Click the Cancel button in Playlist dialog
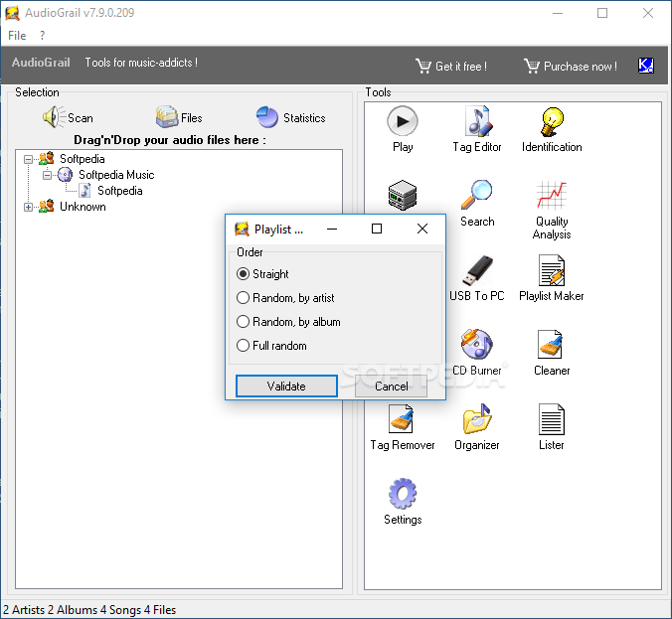Screen dimensions: 672x619 392,386
